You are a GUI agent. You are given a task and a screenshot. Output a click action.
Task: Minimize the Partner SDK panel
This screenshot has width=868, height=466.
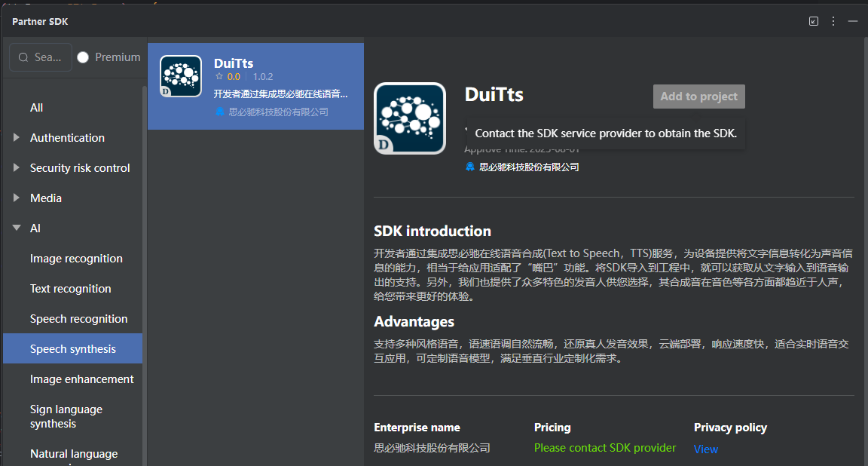click(x=853, y=21)
